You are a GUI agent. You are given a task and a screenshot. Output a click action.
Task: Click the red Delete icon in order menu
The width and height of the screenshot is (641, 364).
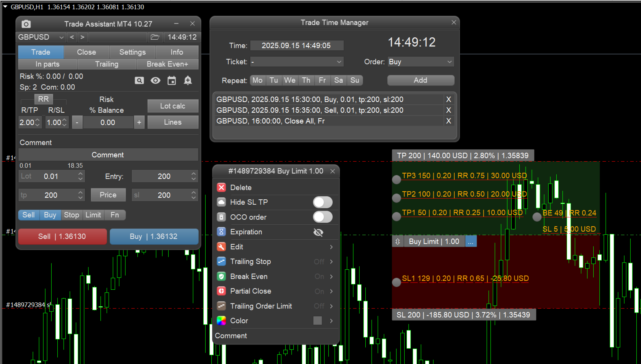tap(221, 187)
